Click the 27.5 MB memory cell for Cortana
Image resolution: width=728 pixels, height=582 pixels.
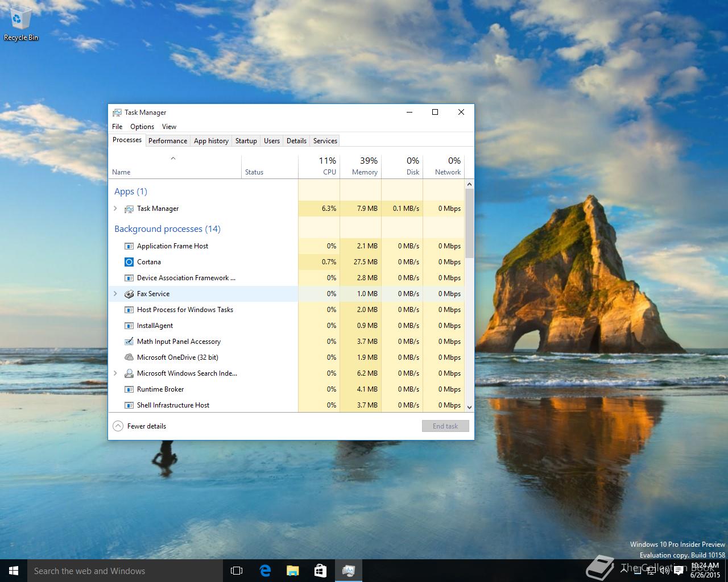pos(361,262)
